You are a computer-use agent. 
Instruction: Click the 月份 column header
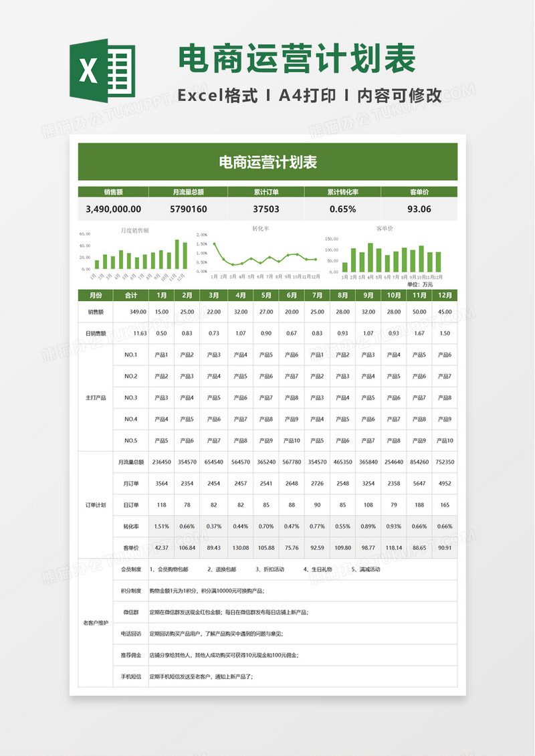tap(96, 295)
